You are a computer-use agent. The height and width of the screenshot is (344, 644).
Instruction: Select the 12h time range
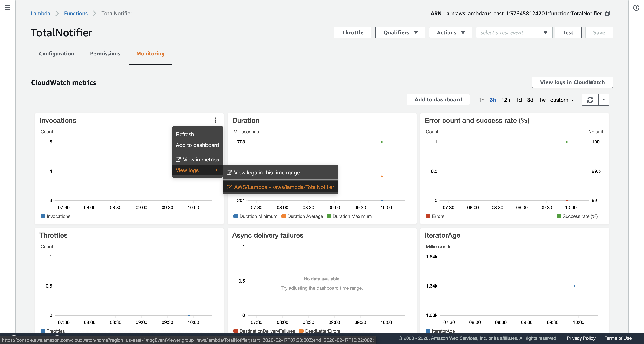click(505, 100)
